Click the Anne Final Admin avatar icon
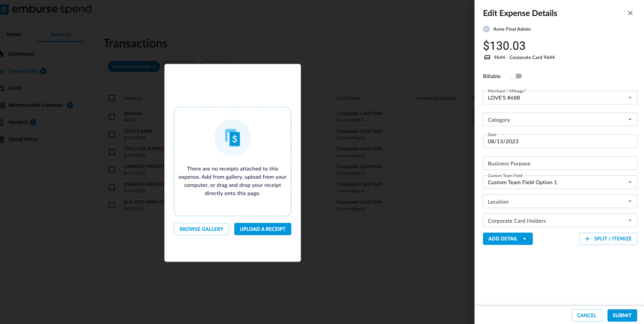 pos(486,29)
